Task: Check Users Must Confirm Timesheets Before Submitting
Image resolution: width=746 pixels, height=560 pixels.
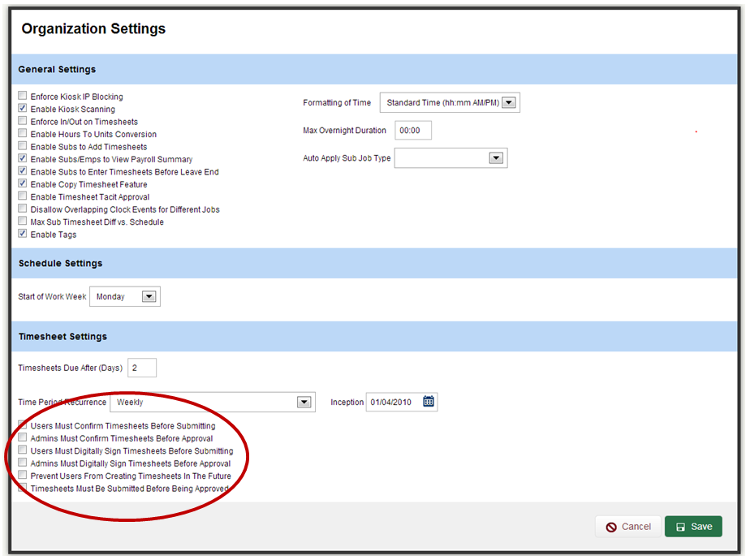Action: (23, 424)
